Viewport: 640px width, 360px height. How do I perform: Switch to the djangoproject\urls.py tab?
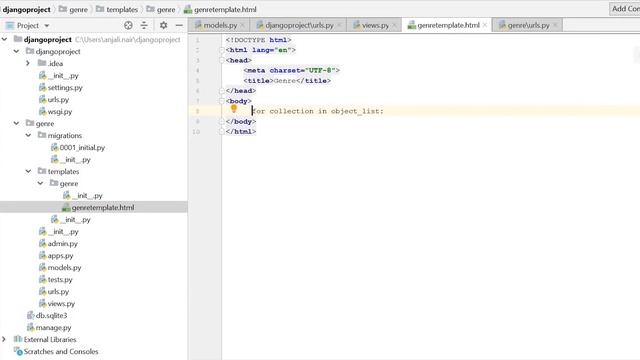tap(299, 25)
